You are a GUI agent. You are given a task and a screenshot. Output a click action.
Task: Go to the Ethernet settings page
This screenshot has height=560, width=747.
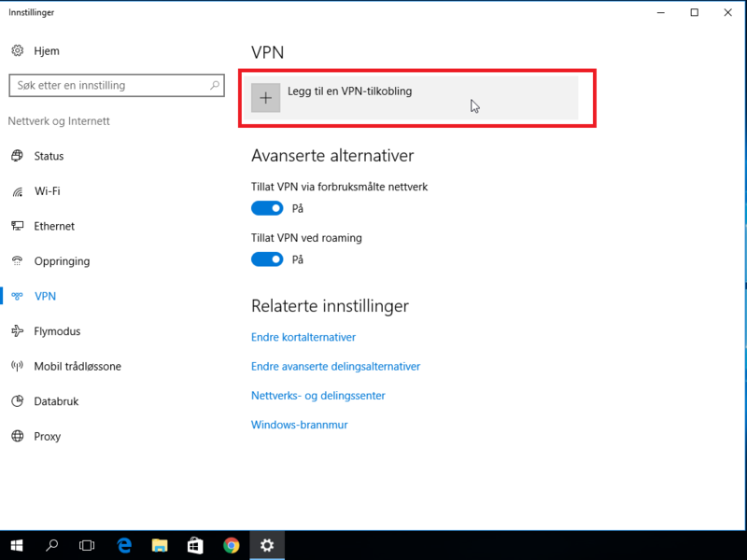(x=54, y=226)
